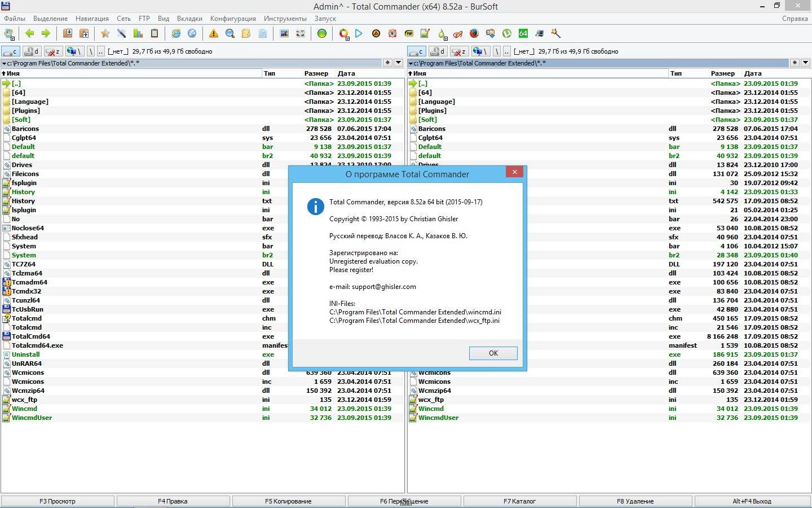
Task: Click the green circle toolbar icon
Action: point(321,33)
